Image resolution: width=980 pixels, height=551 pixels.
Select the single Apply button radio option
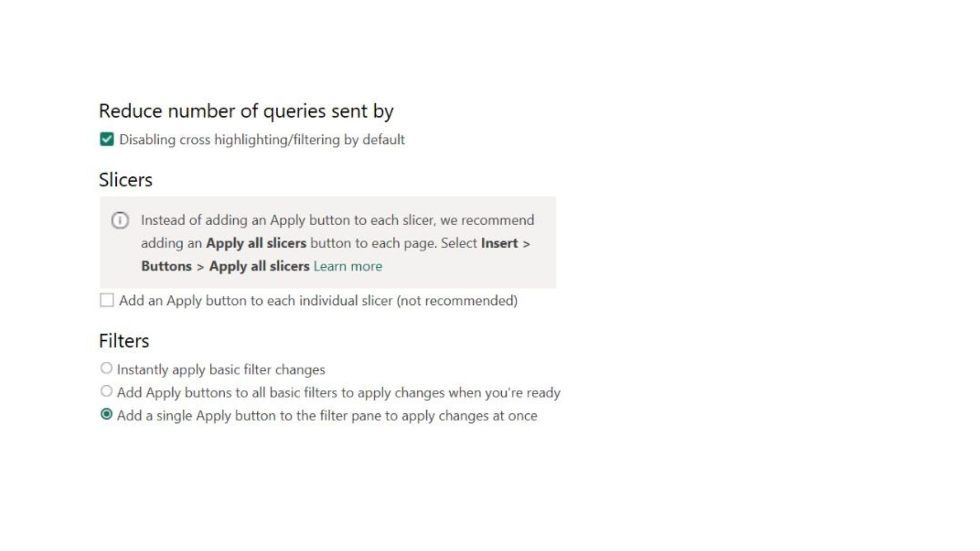(x=106, y=414)
